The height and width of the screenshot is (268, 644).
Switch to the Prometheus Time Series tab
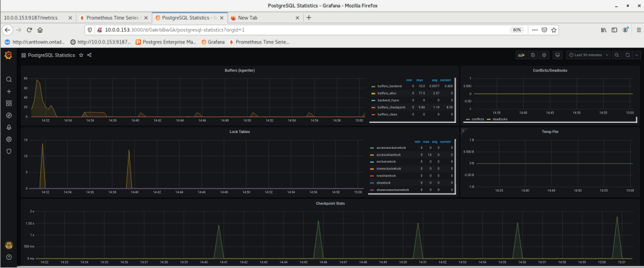point(113,18)
